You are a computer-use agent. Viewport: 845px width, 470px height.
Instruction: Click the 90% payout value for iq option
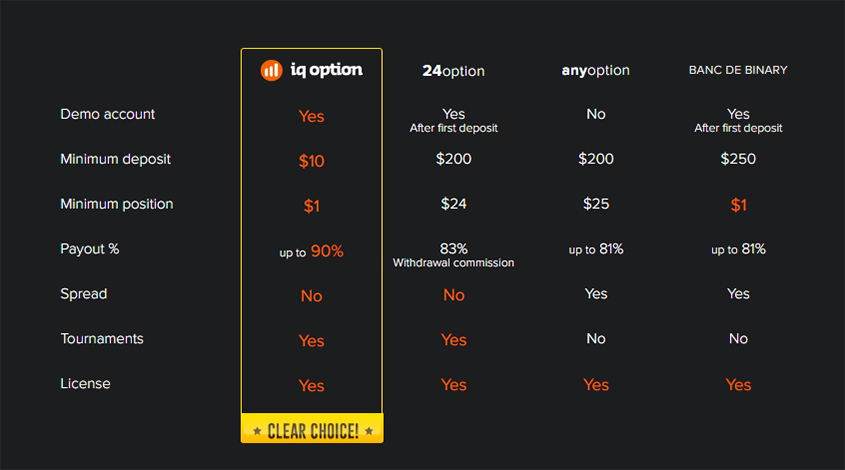[327, 251]
